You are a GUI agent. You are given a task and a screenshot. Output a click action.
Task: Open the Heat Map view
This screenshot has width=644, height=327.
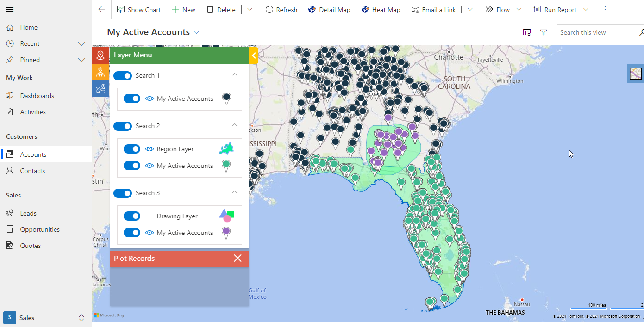point(381,9)
